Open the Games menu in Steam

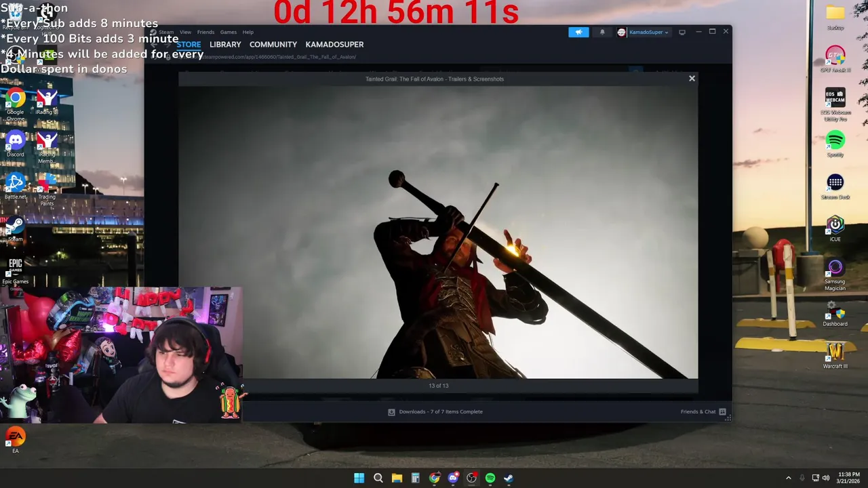[x=229, y=32]
